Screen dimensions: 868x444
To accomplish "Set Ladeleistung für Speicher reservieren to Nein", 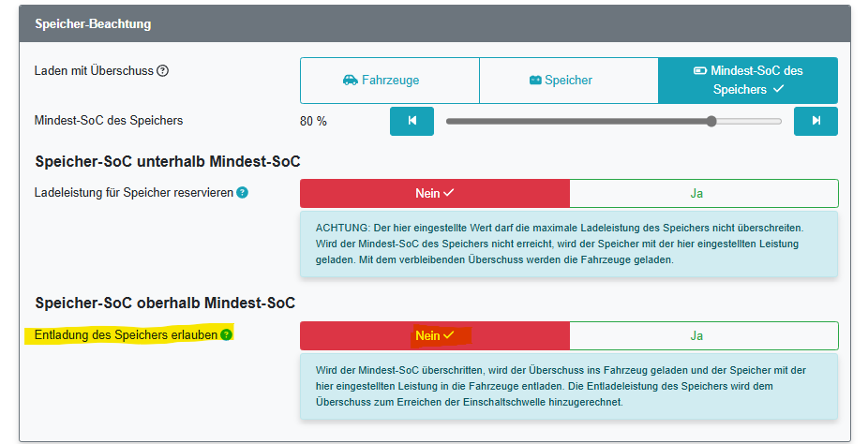I will 434,193.
